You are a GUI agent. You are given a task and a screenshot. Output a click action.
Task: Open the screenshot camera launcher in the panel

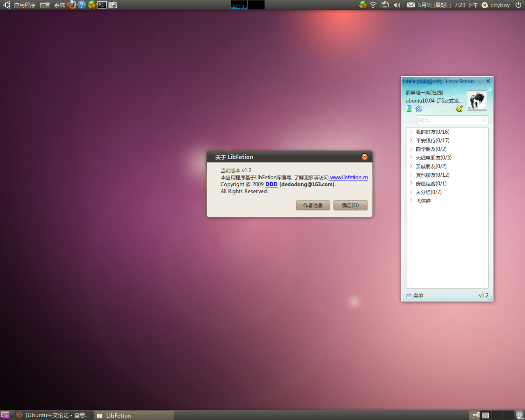[x=113, y=5]
